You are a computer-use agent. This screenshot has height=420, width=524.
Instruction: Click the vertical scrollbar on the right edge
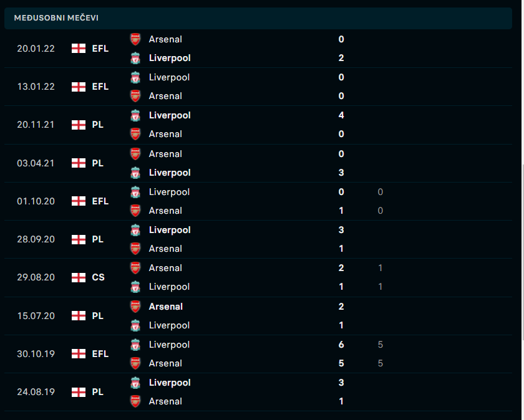(522, 252)
